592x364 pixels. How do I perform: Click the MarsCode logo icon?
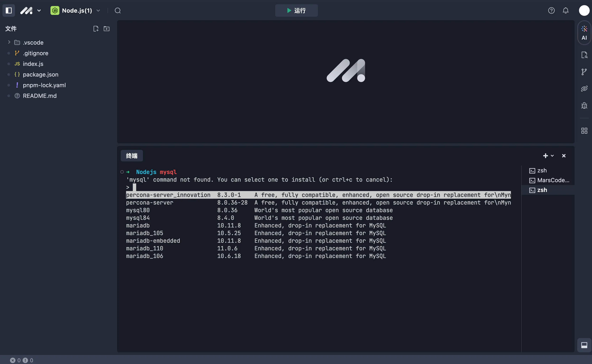[26, 11]
